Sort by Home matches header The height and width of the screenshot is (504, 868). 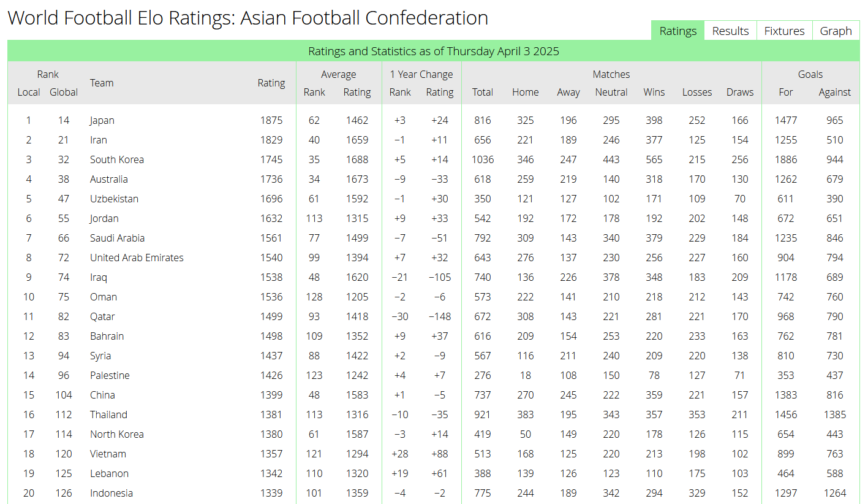[526, 92]
